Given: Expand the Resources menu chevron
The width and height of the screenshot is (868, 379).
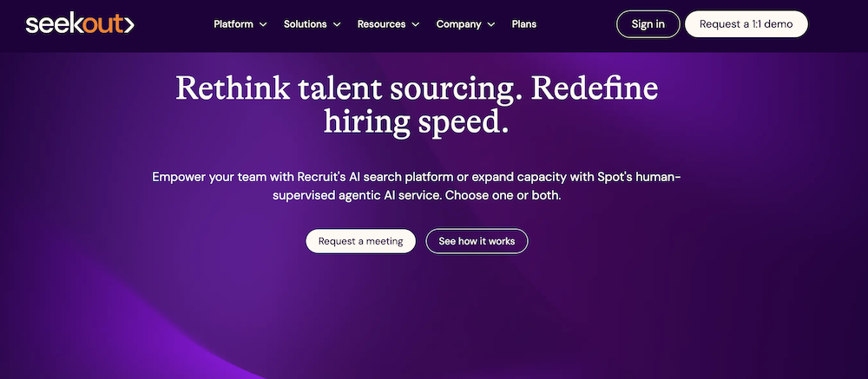Looking at the screenshot, I should (415, 24).
